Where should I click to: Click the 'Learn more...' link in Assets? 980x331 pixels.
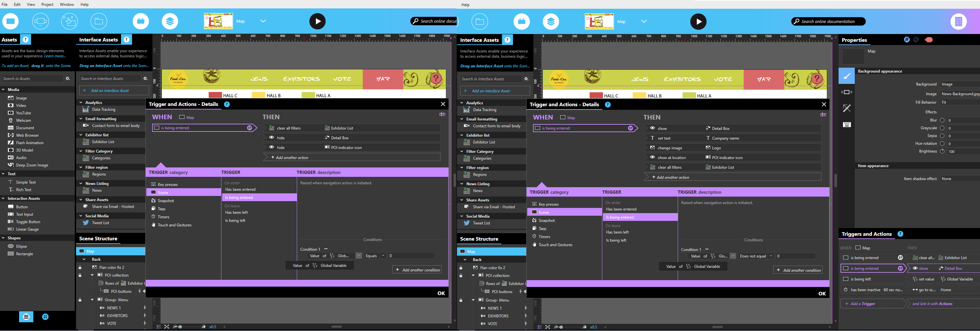coord(55,56)
